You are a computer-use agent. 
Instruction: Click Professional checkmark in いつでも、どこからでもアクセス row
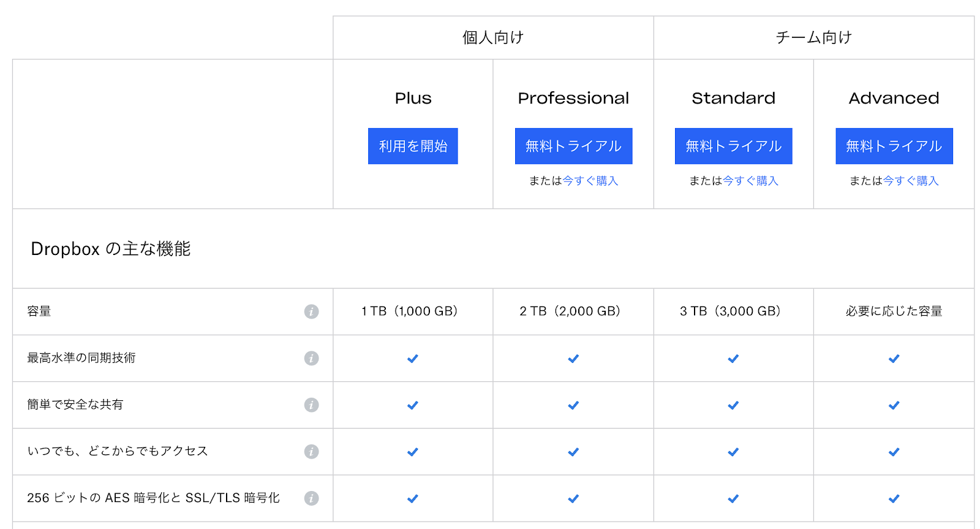(573, 452)
